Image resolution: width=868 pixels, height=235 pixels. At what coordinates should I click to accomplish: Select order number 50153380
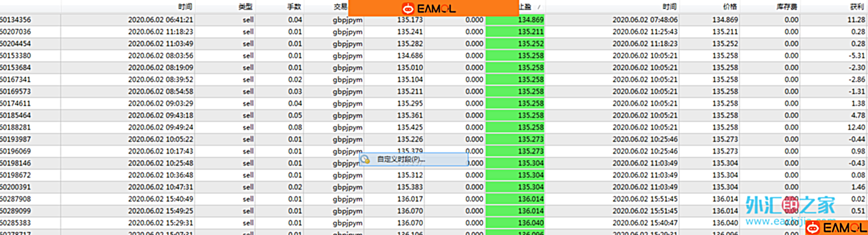(15, 55)
